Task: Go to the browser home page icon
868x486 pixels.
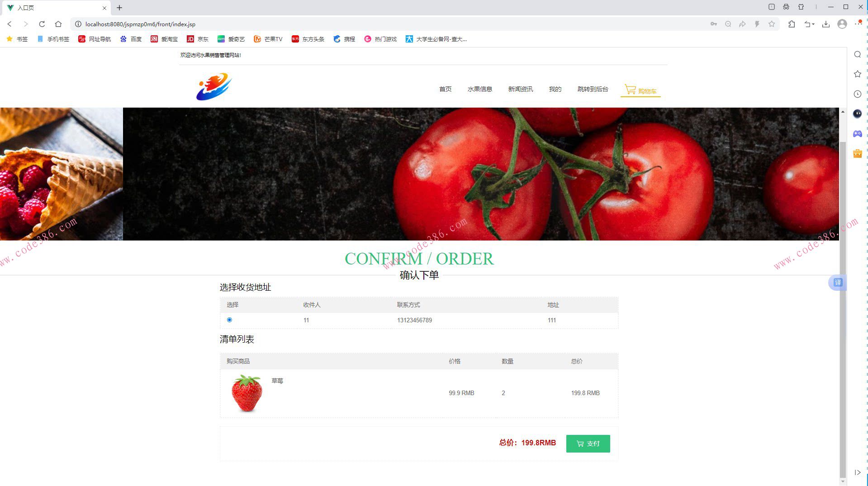Action: point(58,24)
